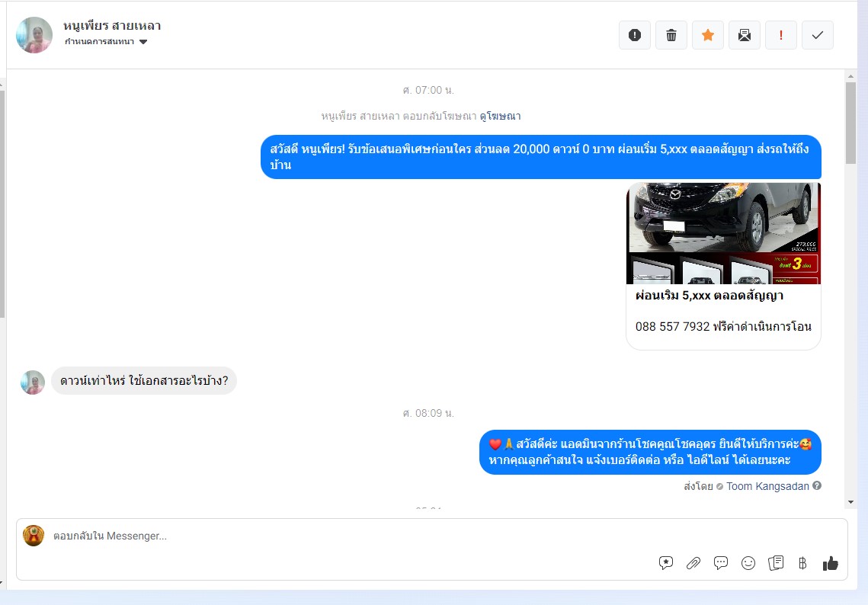Open the conversation label dropdown under the name

pos(106,41)
